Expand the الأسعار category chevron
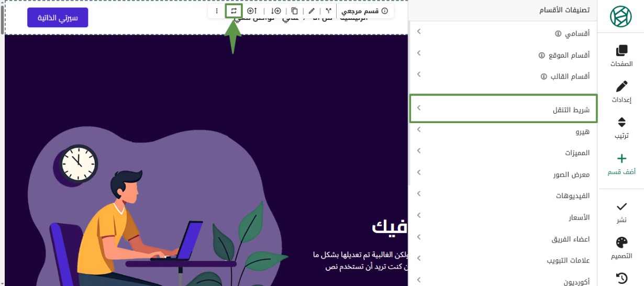Image resolution: width=644 pixels, height=286 pixels. point(419,215)
